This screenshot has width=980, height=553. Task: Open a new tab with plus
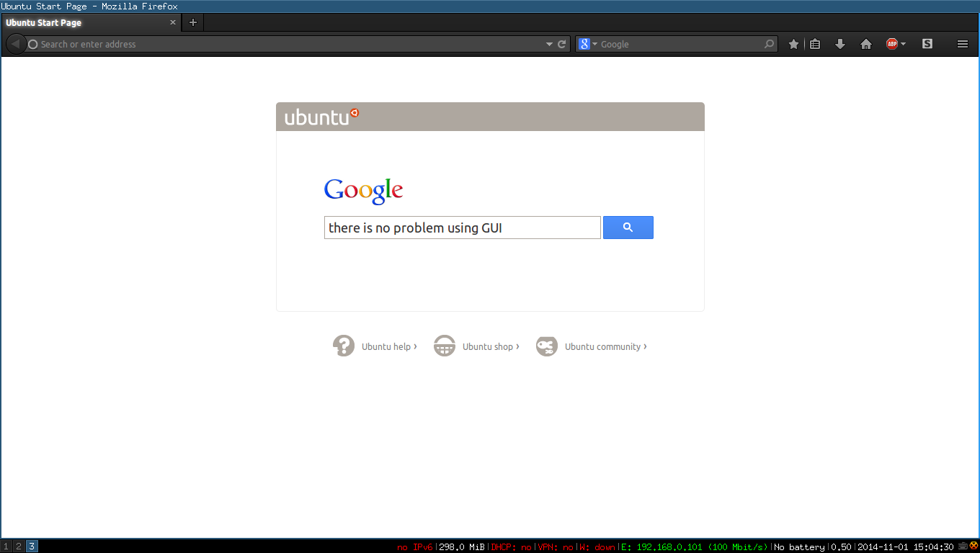point(192,22)
